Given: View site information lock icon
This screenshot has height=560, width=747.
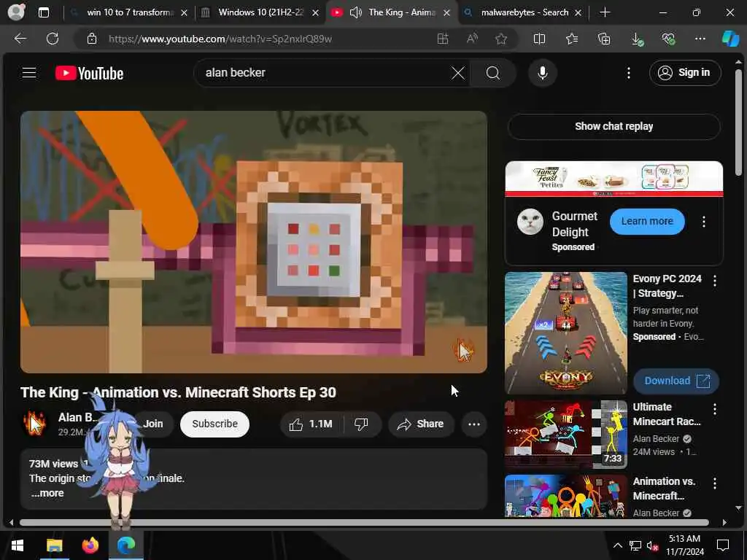Looking at the screenshot, I should click(x=92, y=39).
